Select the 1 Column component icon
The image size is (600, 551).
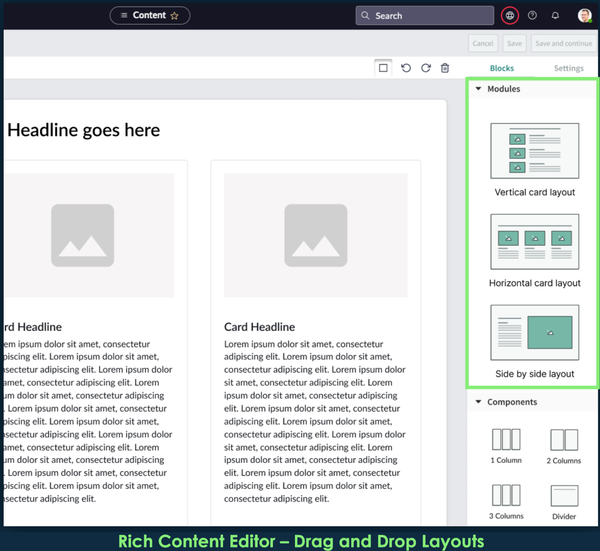coord(506,439)
